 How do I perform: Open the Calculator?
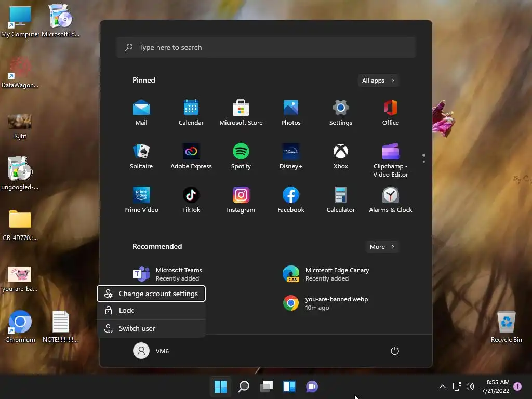tap(341, 200)
